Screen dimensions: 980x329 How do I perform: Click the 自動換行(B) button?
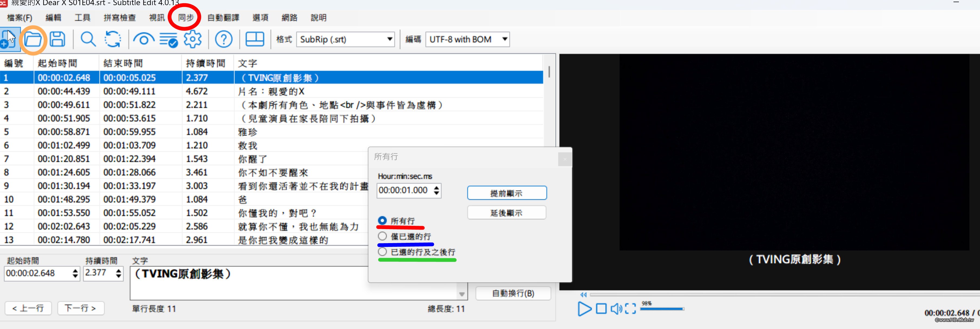click(x=513, y=293)
